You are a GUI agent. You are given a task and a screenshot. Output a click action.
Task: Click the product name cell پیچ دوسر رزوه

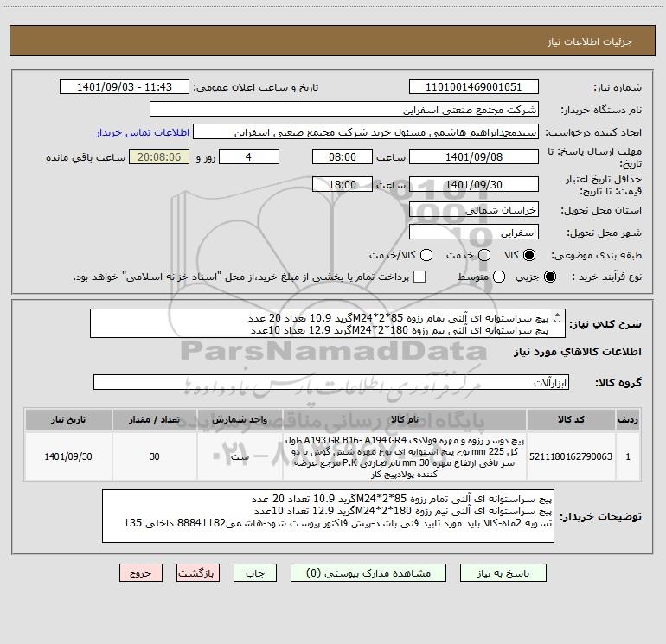(x=405, y=456)
